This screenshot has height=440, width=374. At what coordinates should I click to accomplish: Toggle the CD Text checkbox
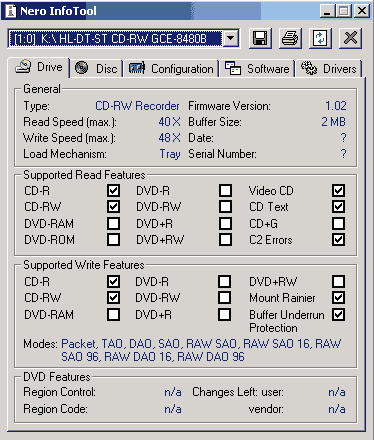tap(338, 207)
